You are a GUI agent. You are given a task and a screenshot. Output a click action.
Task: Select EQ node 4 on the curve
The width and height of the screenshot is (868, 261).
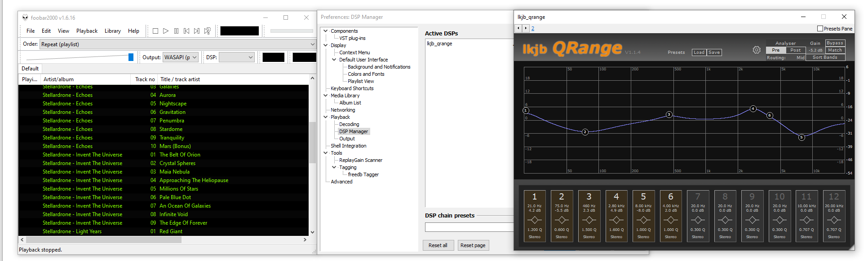click(x=753, y=109)
